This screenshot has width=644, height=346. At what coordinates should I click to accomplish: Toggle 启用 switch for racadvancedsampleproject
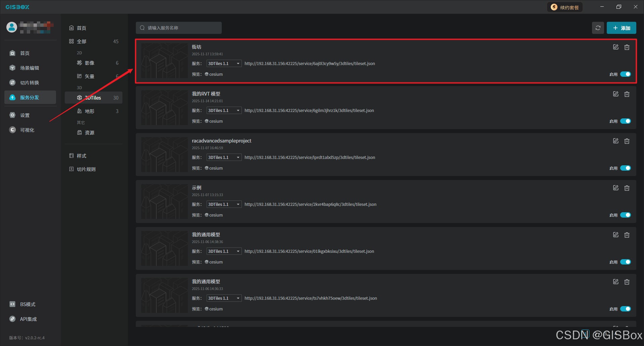point(625,168)
